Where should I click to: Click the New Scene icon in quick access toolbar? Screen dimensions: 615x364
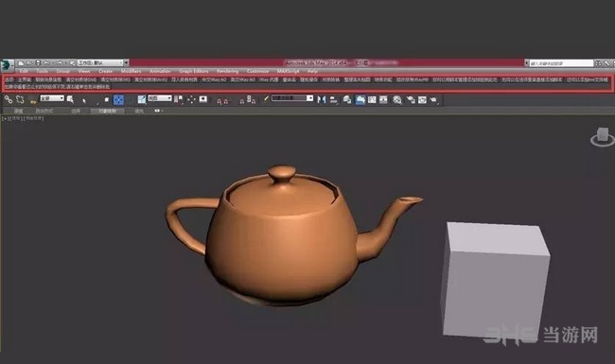coord(21,62)
